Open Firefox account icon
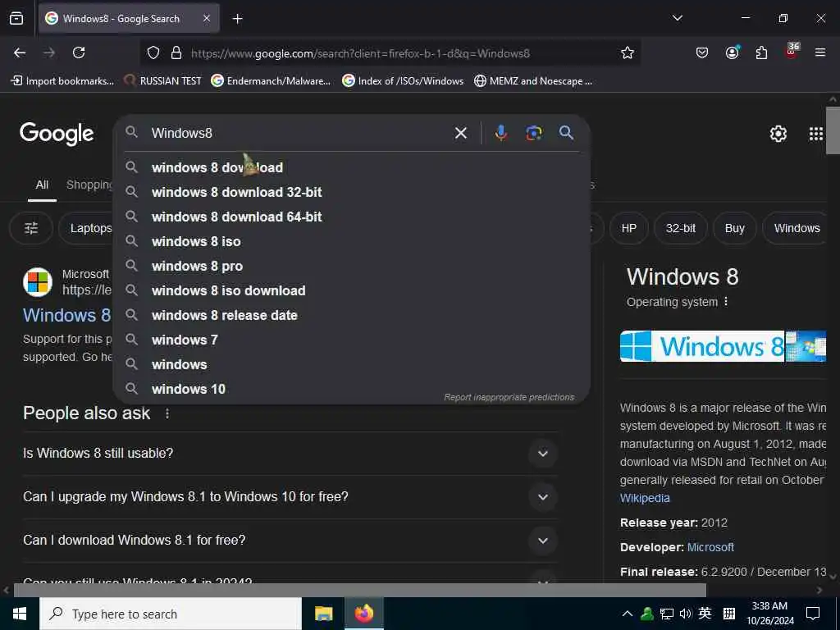The image size is (840, 630). 732,52
